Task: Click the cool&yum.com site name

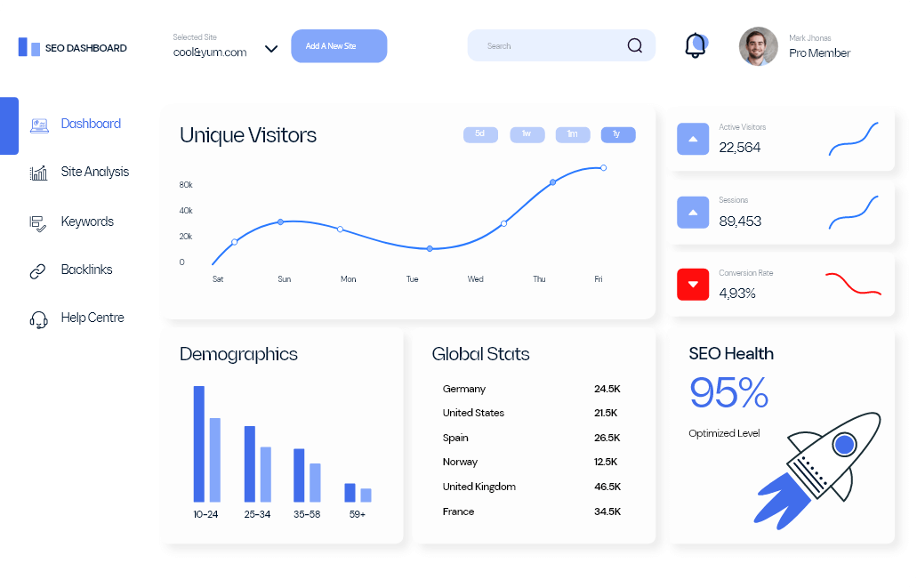Action: click(210, 52)
